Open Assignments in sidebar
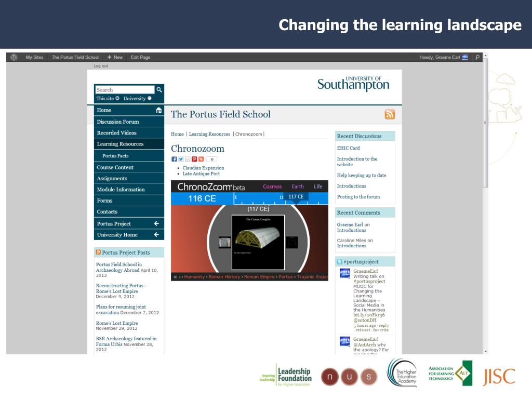532x399 pixels. coord(129,179)
